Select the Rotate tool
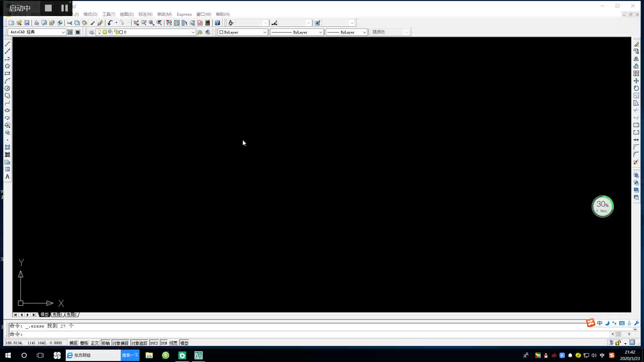This screenshot has width=644, height=362. point(636,88)
